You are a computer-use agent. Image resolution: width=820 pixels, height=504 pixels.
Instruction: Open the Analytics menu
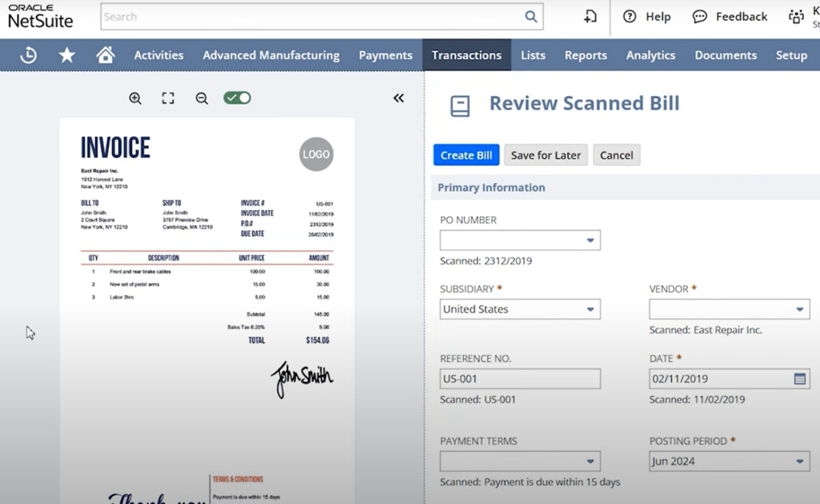[650, 55]
